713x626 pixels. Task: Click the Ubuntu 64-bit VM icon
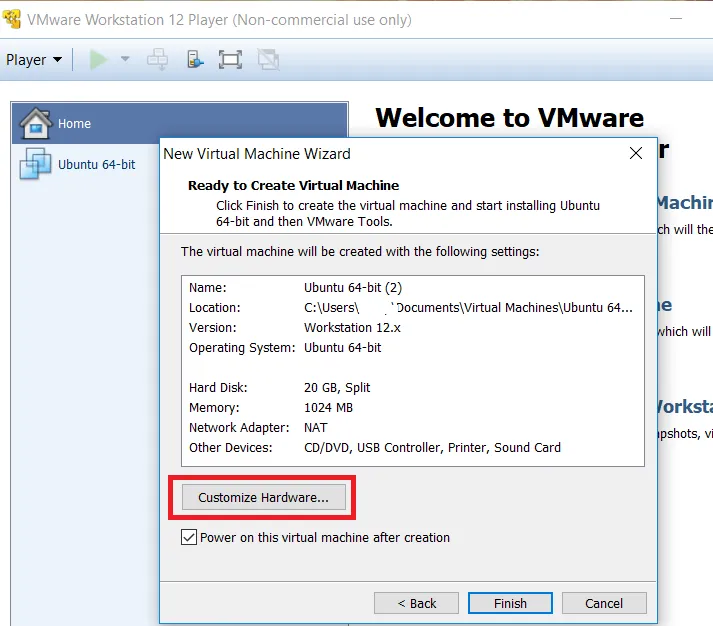35,164
